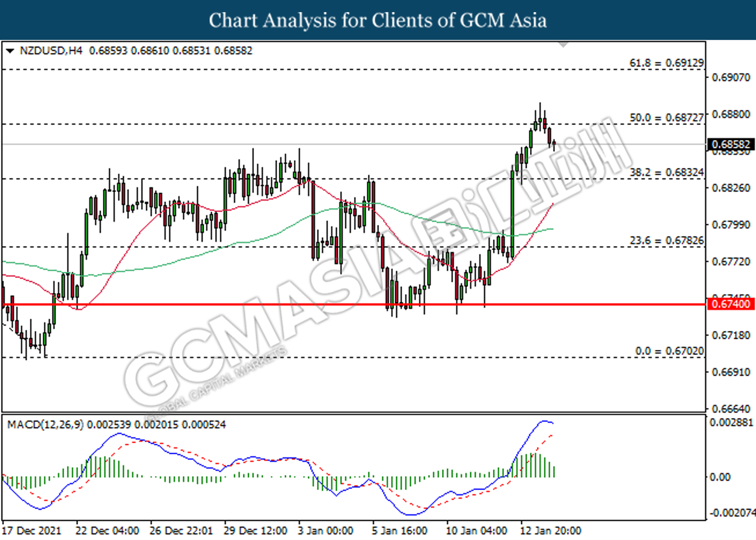Click the 22 Dec 04:00 time label
The width and height of the screenshot is (756, 540).
click(x=107, y=531)
